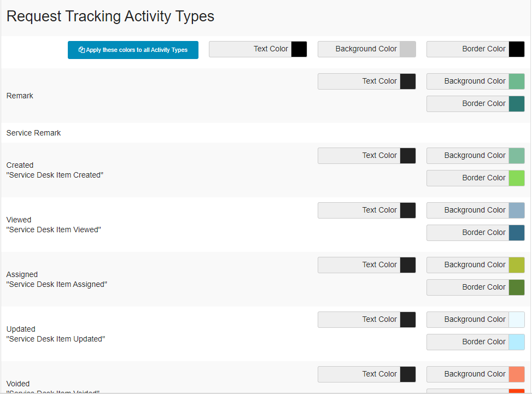
Task: Select the Viewed dark blue Border Color
Action: pos(516,233)
